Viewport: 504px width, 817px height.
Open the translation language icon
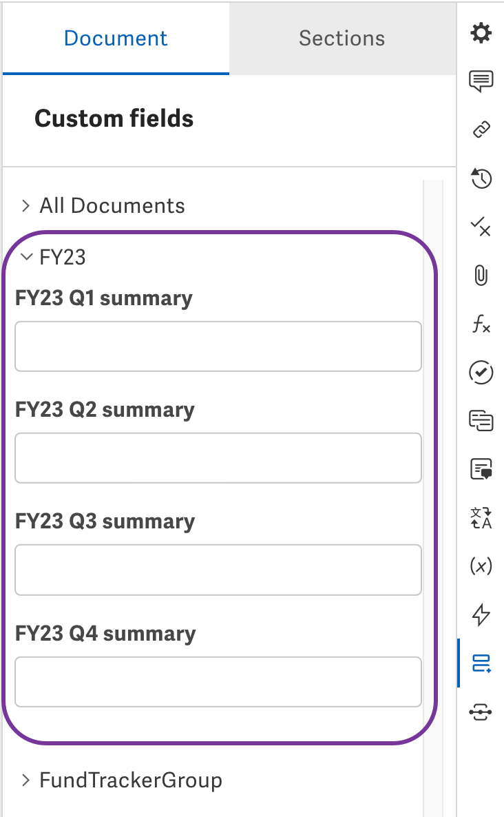[x=481, y=518]
